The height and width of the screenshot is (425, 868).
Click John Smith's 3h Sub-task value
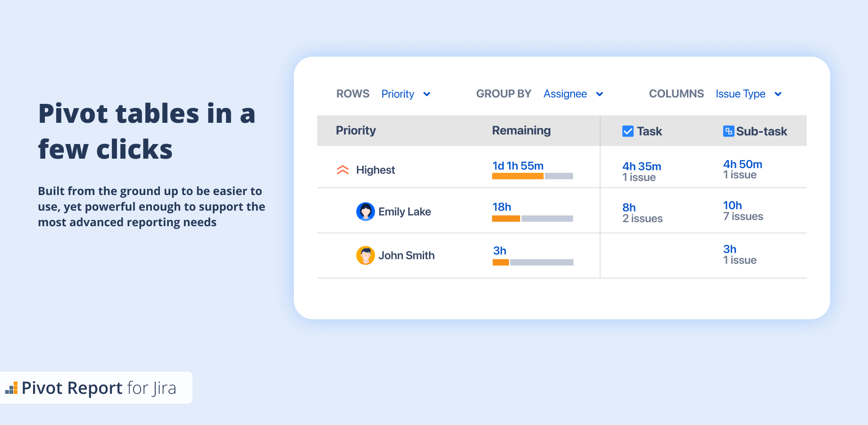pos(730,249)
